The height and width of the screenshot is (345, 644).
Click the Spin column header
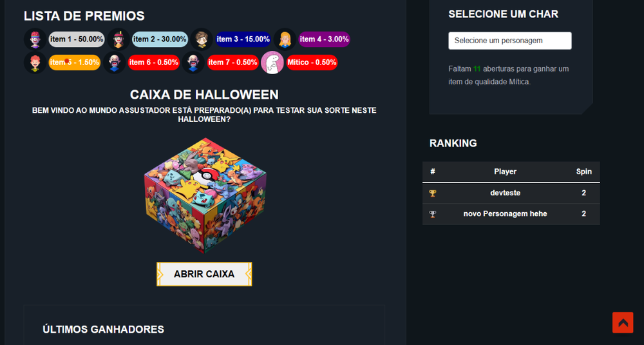(x=583, y=172)
